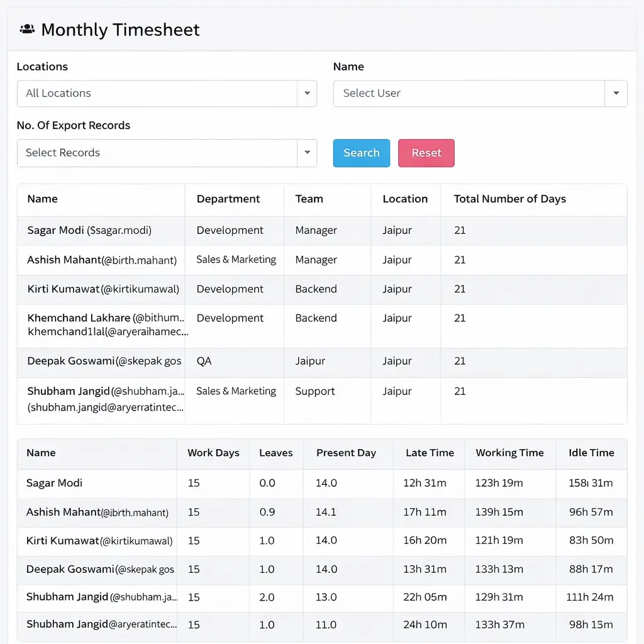Click the people icon beside Monthly Timesheet
Screen dimensions: 644x644
[x=26, y=28]
